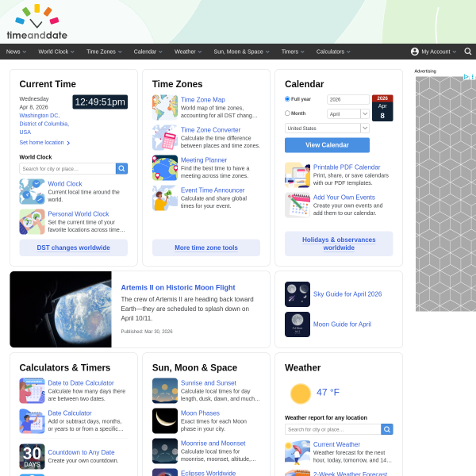Click the World Clock search button
476x476 pixels.
[x=121, y=168]
